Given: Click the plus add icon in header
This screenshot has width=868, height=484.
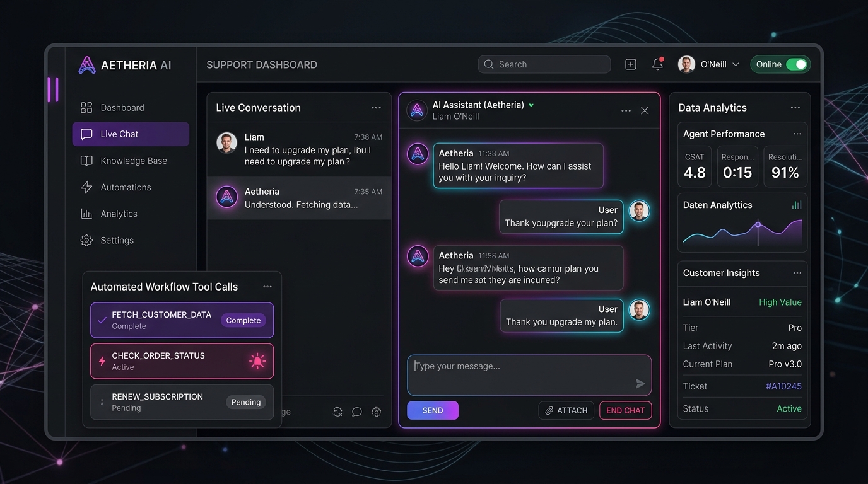Looking at the screenshot, I should pyautogui.click(x=631, y=64).
